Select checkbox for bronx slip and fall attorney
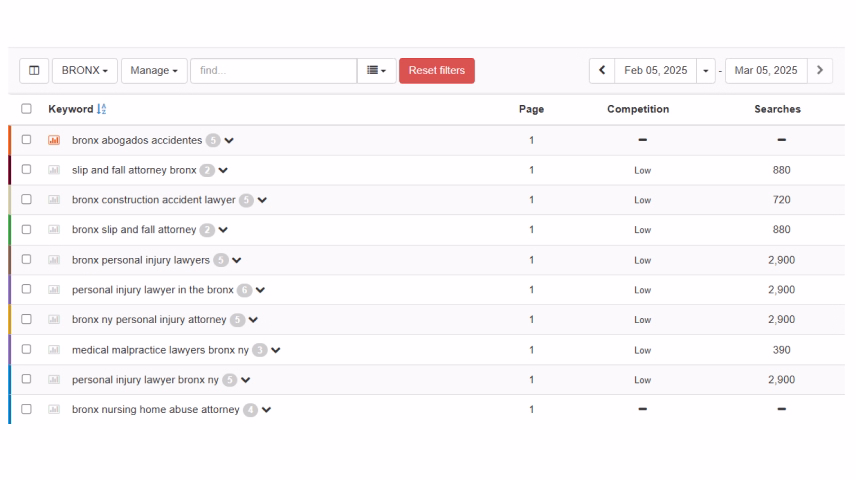 (x=26, y=229)
